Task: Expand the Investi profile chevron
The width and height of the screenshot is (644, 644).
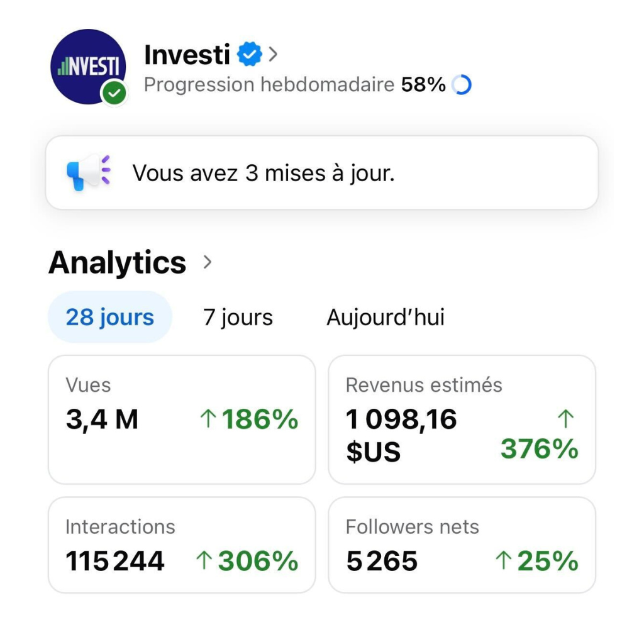Action: click(x=273, y=55)
